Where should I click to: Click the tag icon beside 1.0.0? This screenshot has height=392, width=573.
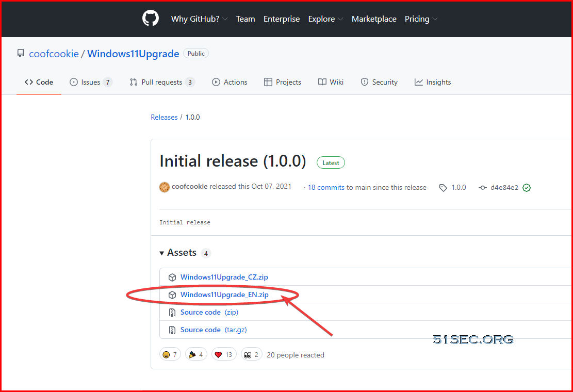coord(443,188)
